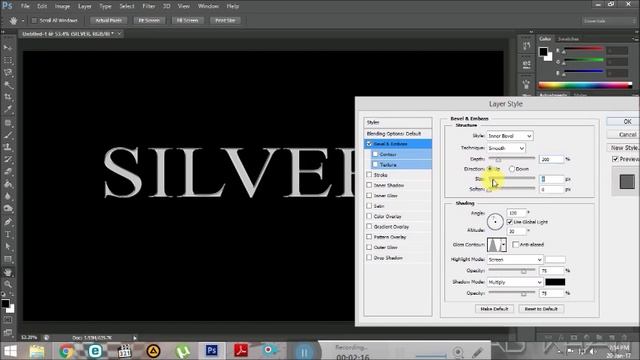Select the Magic Wand tool
This screenshot has height=360, width=640.
point(8,85)
